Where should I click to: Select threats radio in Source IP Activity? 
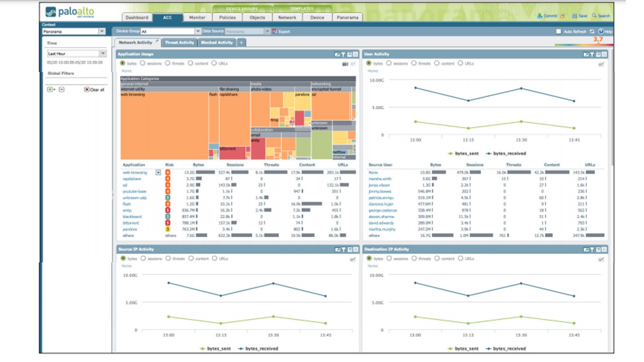168,258
